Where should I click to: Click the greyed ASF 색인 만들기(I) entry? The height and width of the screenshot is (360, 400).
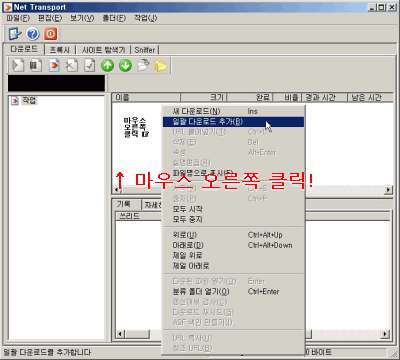(233, 322)
